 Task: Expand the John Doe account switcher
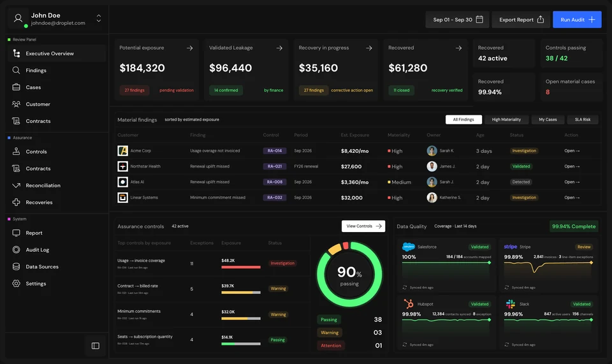pyautogui.click(x=99, y=18)
